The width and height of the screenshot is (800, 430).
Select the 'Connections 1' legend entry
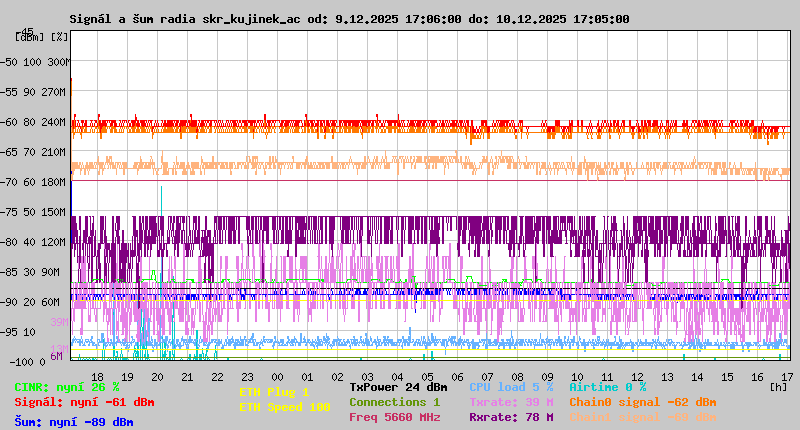point(394,402)
